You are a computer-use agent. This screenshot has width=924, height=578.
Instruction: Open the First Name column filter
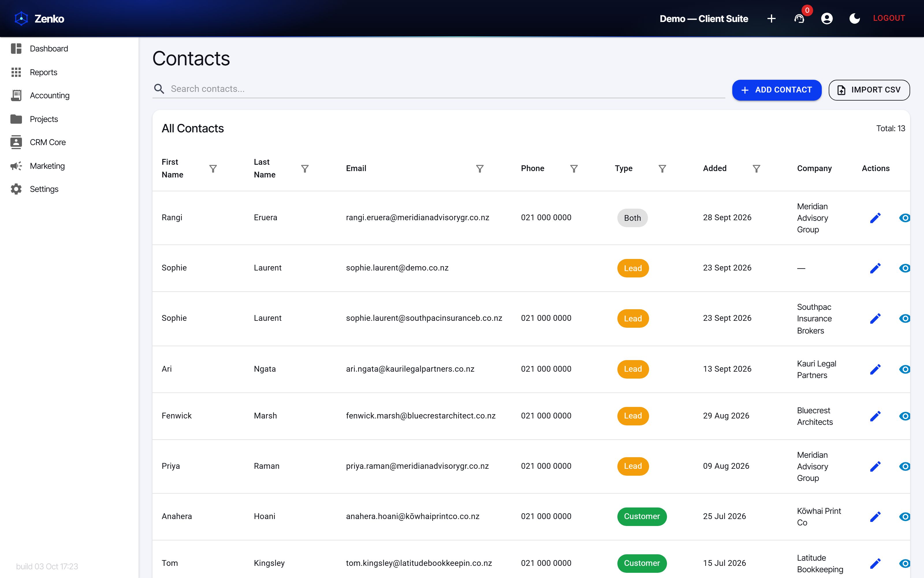click(213, 168)
